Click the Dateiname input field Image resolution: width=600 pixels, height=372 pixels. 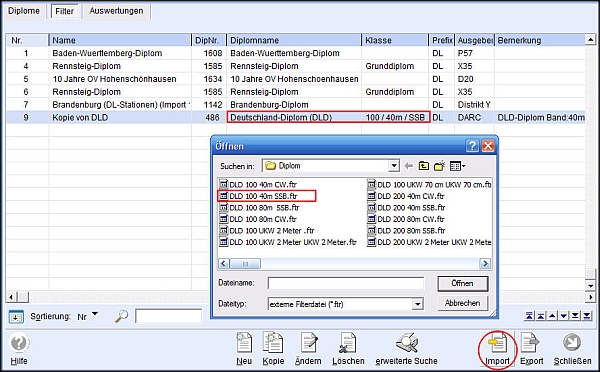point(346,284)
